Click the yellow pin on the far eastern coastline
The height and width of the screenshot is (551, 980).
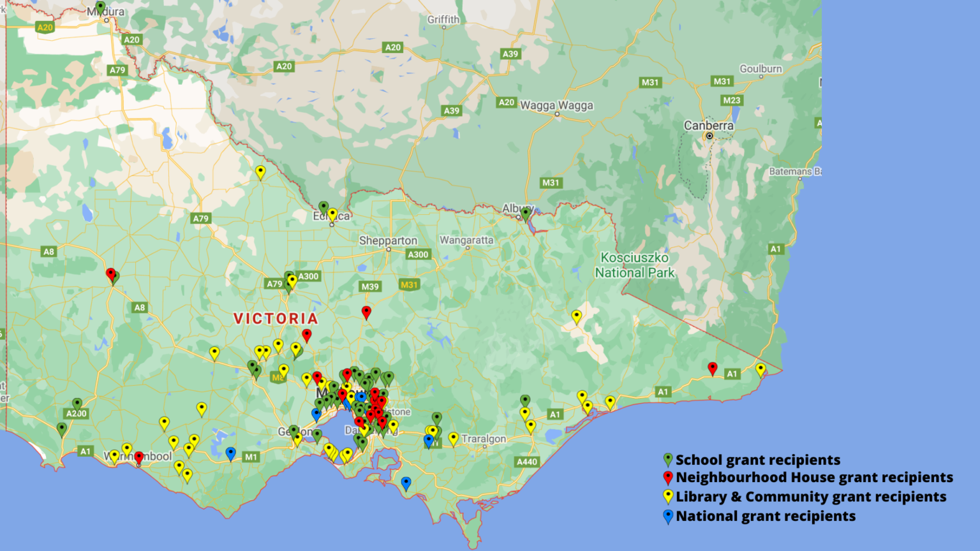point(761,368)
